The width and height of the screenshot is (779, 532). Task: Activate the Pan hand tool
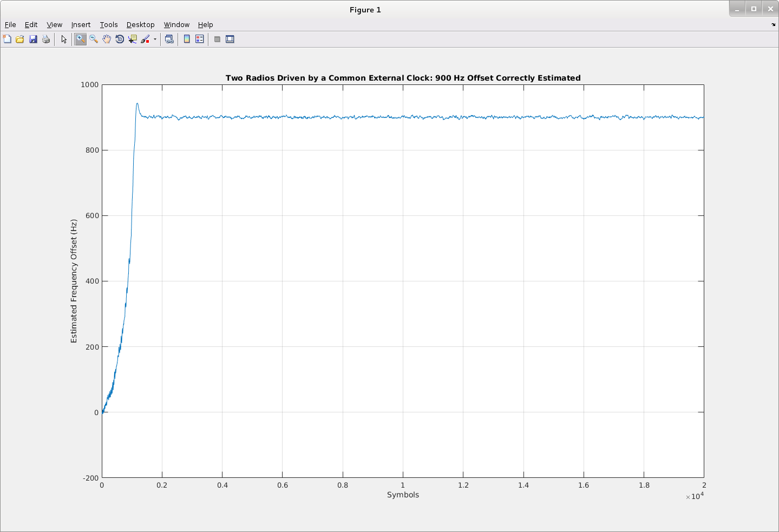(x=107, y=39)
